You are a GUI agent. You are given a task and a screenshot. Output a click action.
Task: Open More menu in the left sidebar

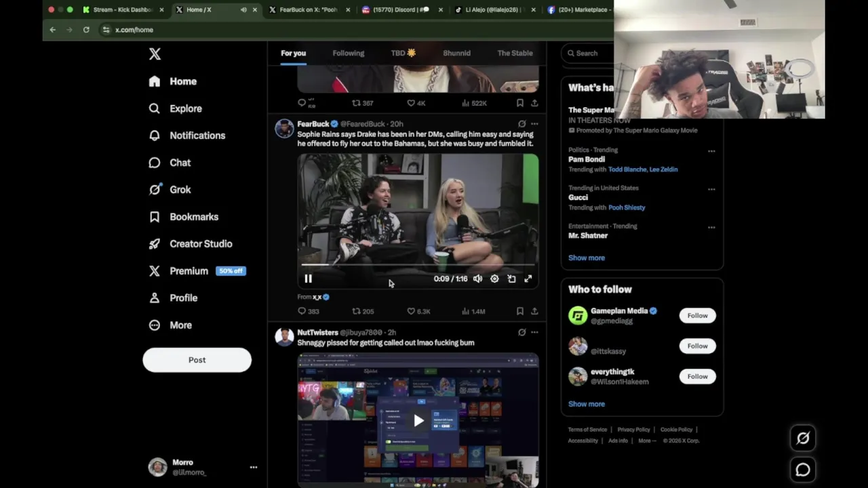click(x=171, y=325)
